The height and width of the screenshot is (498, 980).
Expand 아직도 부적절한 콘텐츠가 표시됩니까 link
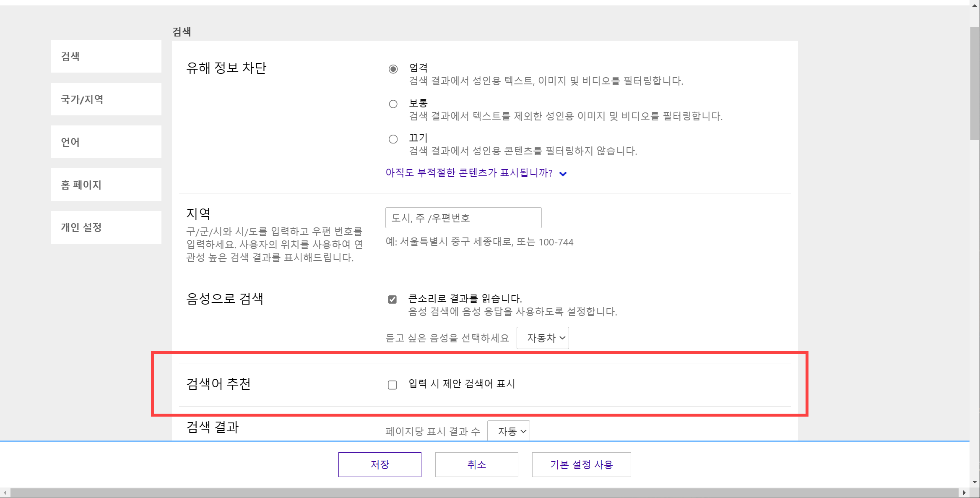click(468, 173)
